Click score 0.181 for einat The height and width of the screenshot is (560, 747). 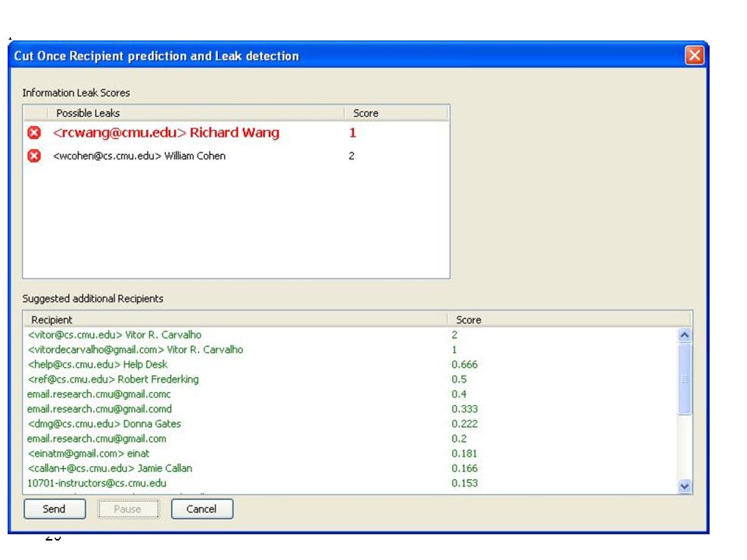[x=465, y=453]
